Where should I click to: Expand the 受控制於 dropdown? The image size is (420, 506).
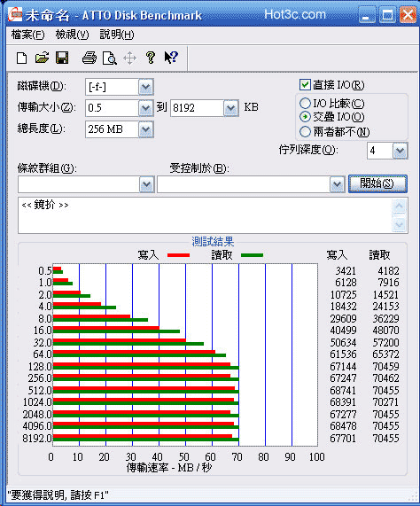(337, 184)
